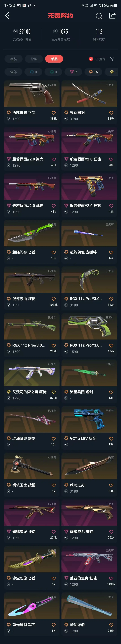Open the filter funnel icon
The image size is (121, 644).
(x=112, y=59)
